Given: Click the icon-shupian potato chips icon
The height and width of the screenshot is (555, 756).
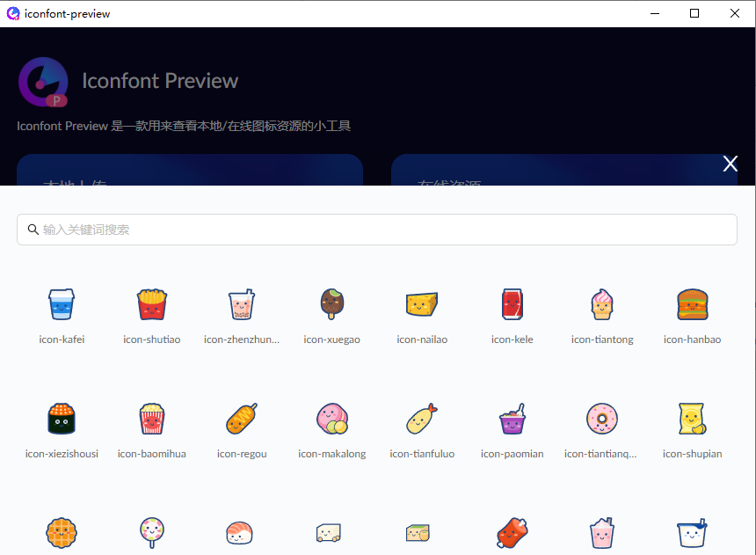Looking at the screenshot, I should click(x=693, y=419).
